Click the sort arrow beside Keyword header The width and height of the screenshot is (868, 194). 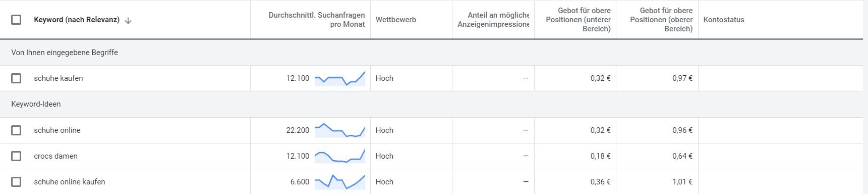tap(128, 20)
